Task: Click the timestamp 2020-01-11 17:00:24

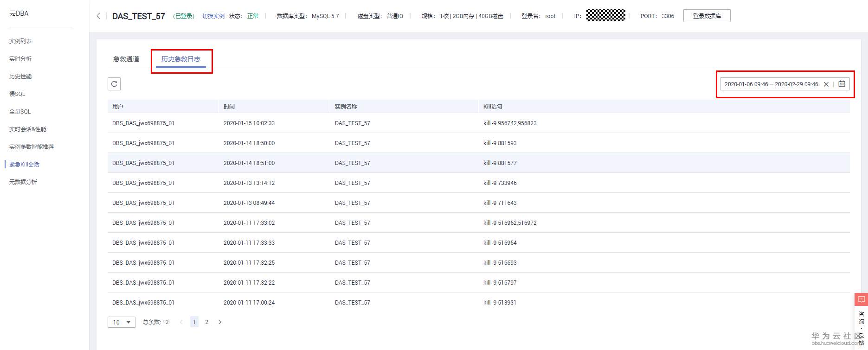Action: click(x=249, y=303)
